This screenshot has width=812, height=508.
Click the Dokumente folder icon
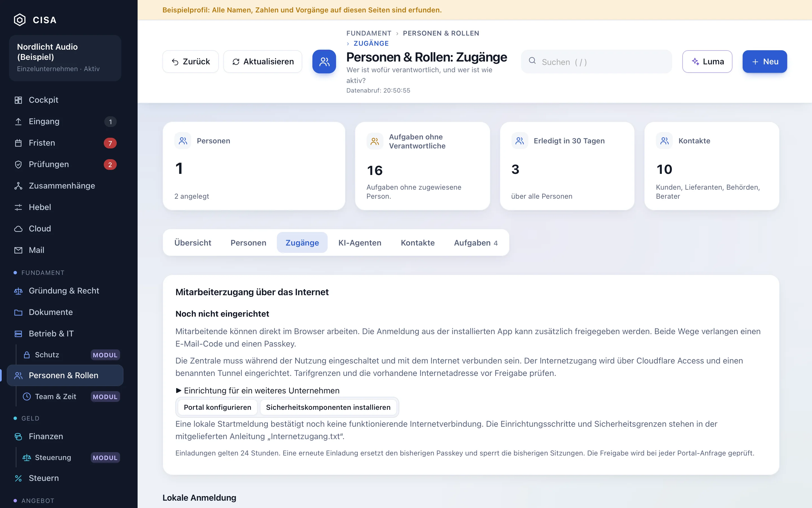tap(18, 312)
